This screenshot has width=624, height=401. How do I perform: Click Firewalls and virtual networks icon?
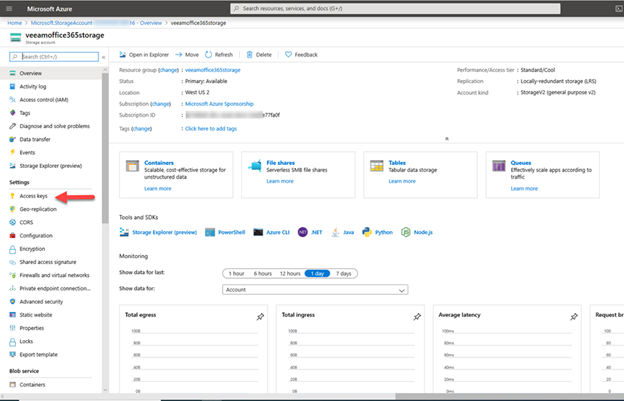pos(12,275)
